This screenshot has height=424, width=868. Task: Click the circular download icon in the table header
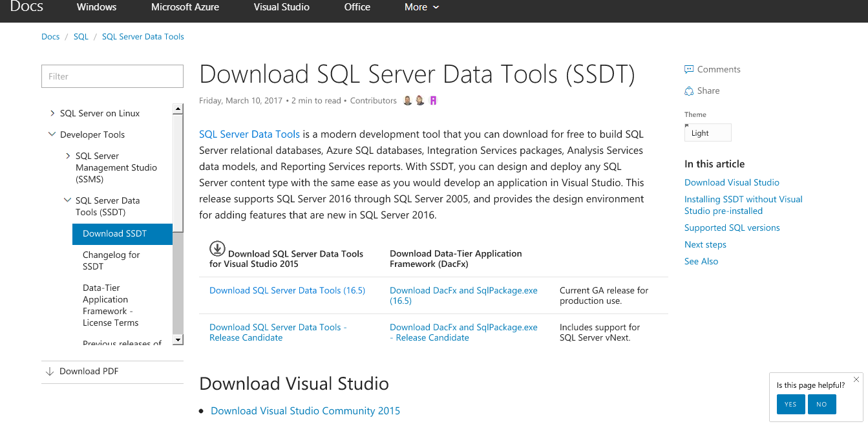point(218,248)
